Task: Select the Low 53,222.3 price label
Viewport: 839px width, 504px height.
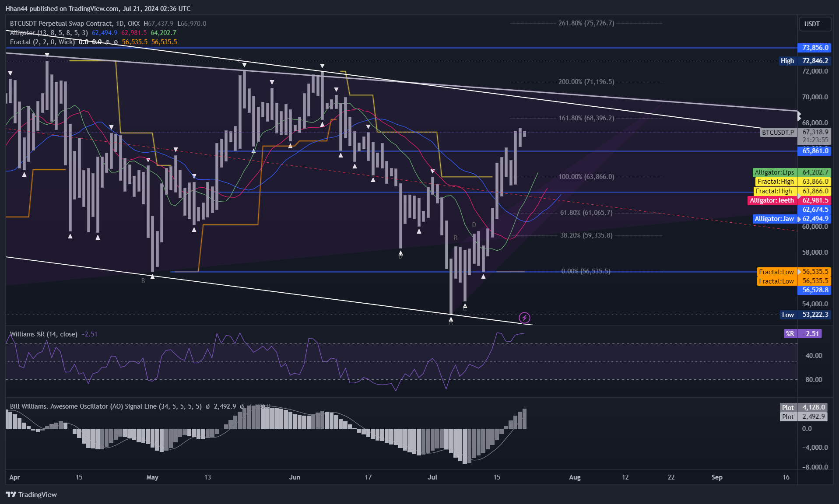Action: [x=805, y=315]
